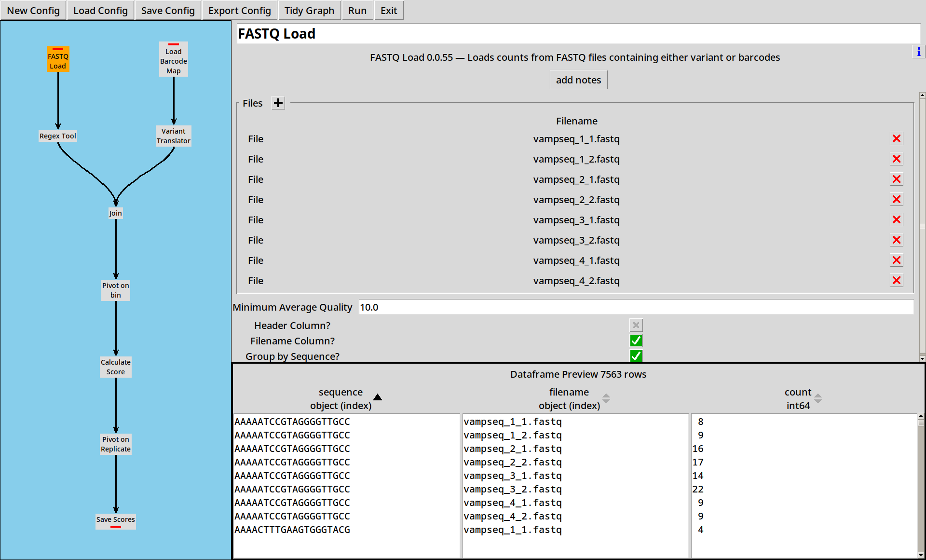Click the settings panel scrollbar up arrow
The width and height of the screenshot is (926, 560).
click(922, 96)
